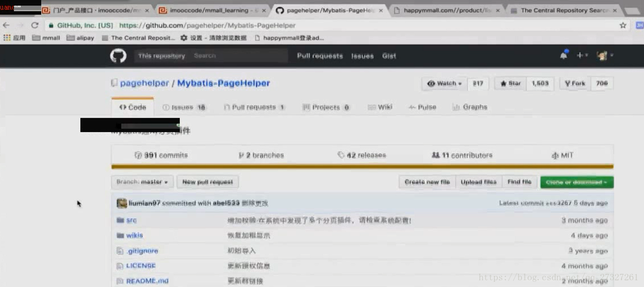Click the watchers count 217
This screenshot has width=644, height=287.
tap(478, 83)
